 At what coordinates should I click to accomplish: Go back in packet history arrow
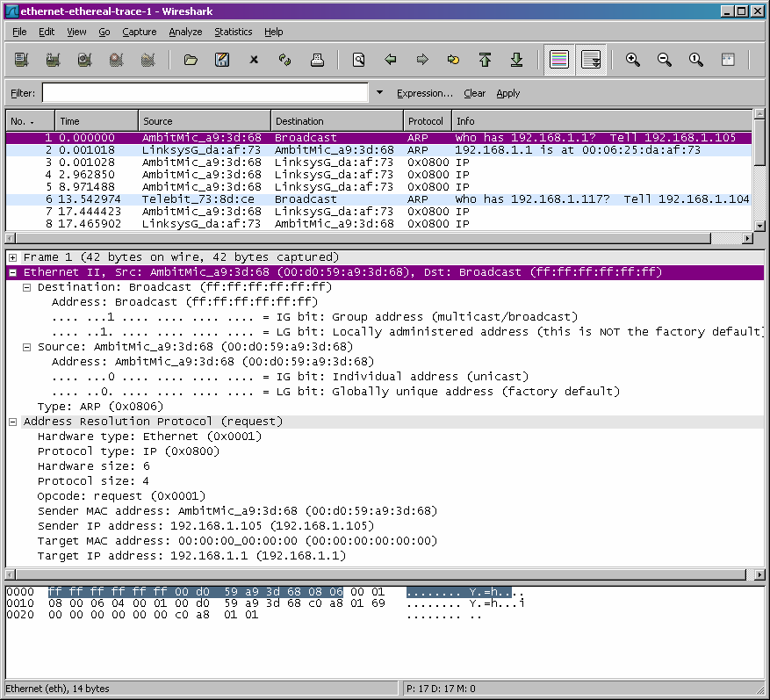click(x=391, y=60)
